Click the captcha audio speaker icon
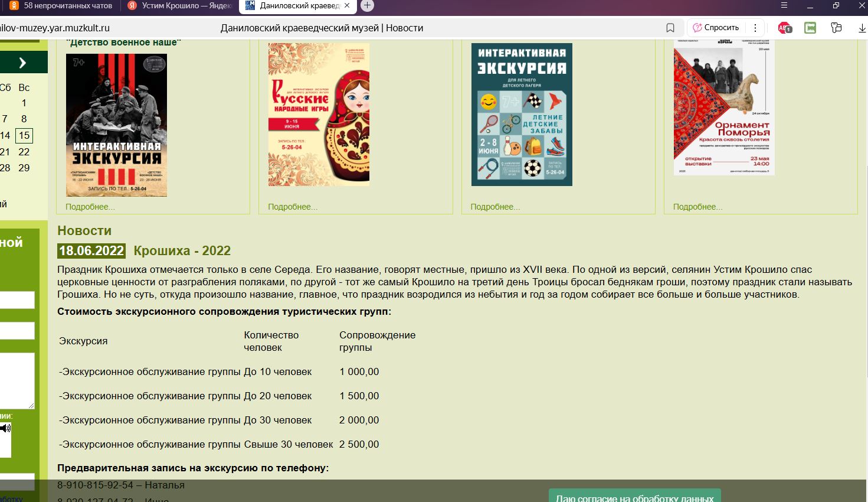This screenshot has width=868, height=502. [x=5, y=428]
